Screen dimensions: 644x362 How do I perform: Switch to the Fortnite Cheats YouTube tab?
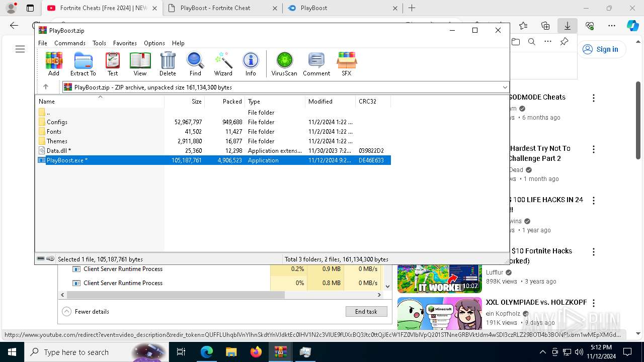pyautogui.click(x=103, y=8)
